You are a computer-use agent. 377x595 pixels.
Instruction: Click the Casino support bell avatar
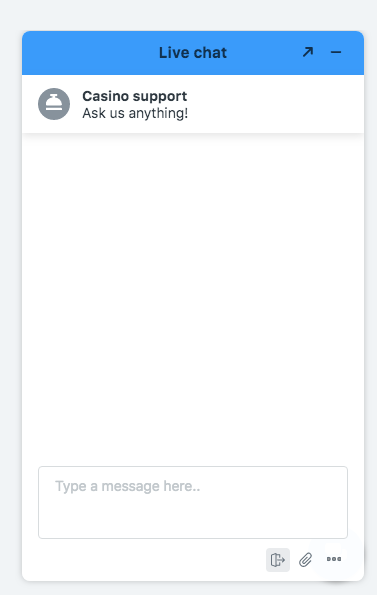tap(54, 104)
